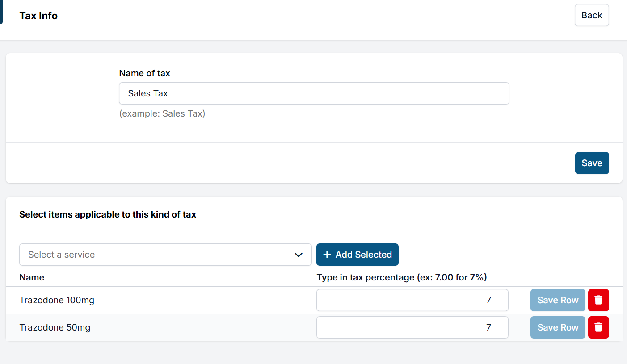Click the 'Type in tax percentage' header
Screen dimensions: 627x364
pyautogui.click(x=401, y=277)
